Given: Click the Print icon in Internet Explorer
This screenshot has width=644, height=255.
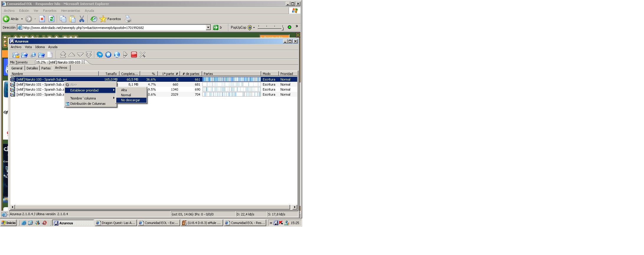Looking at the screenshot, I should pos(128,19).
